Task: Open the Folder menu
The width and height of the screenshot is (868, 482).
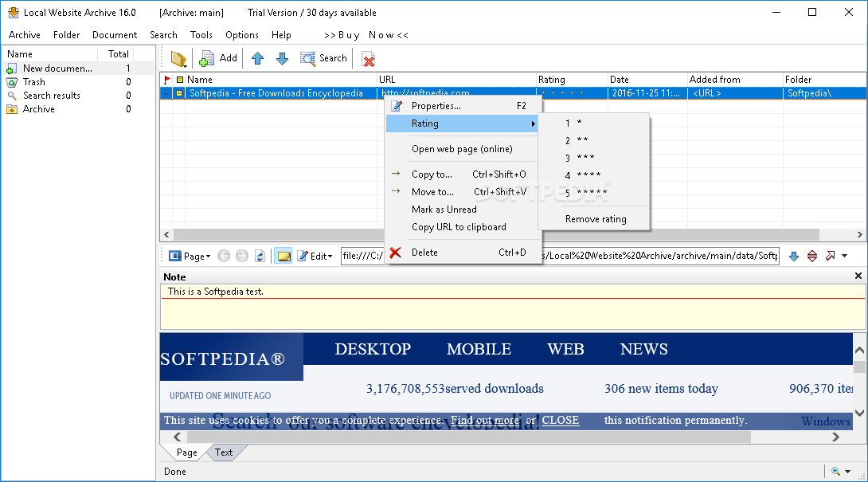Action: pyautogui.click(x=66, y=35)
